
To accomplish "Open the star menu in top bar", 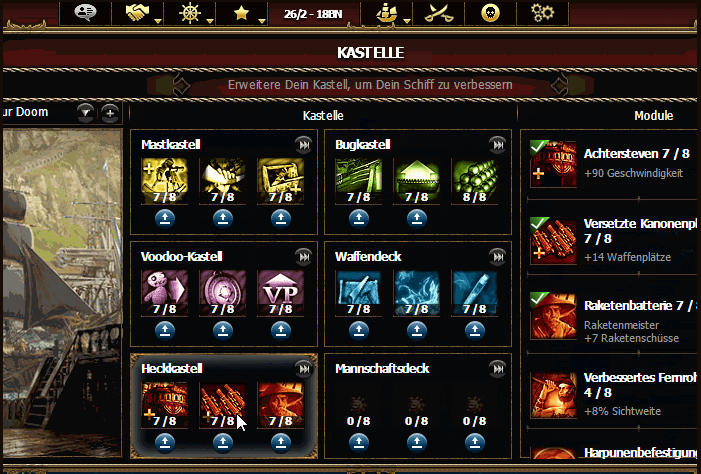I will point(241,13).
